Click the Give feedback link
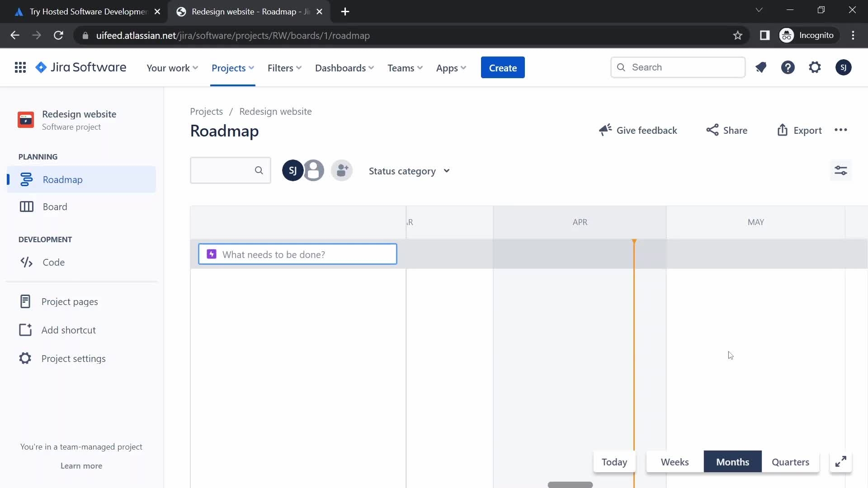This screenshot has height=488, width=868. [x=646, y=130]
